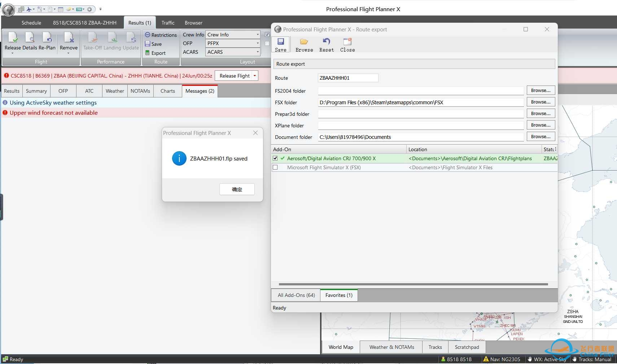This screenshot has width=617, height=364.
Task: Click the airplane icon in quick access toolbar
Action: click(x=30, y=9)
